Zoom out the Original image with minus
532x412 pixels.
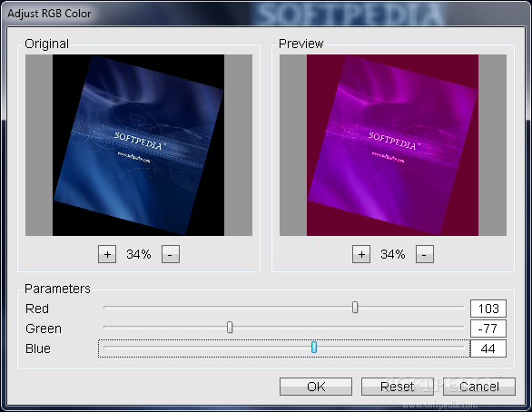coord(171,254)
